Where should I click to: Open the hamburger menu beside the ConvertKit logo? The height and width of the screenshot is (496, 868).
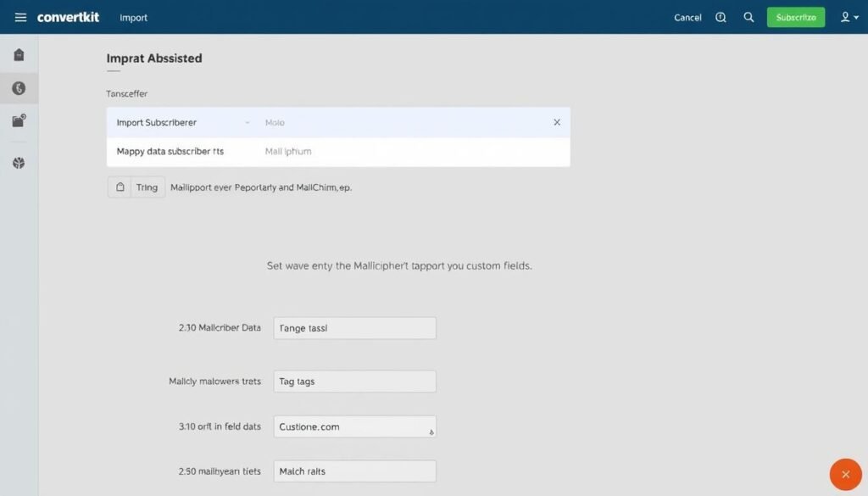pos(19,17)
